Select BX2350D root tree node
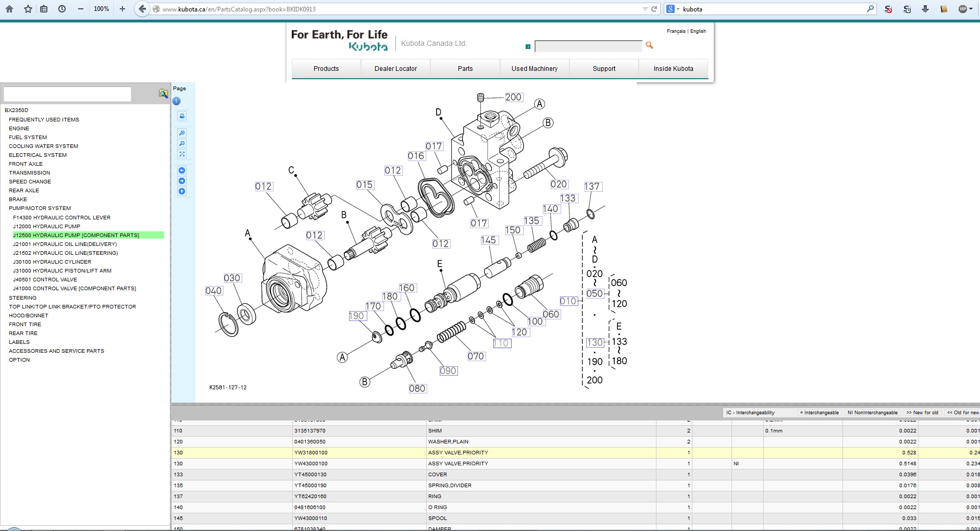 point(16,110)
